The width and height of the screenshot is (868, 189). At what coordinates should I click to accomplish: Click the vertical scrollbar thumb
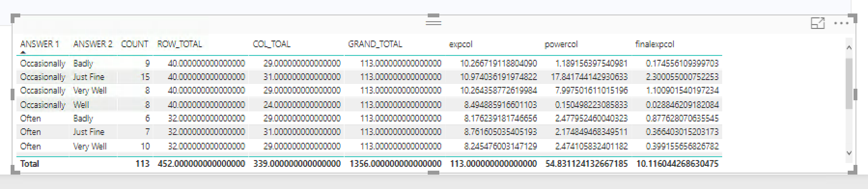point(849,84)
